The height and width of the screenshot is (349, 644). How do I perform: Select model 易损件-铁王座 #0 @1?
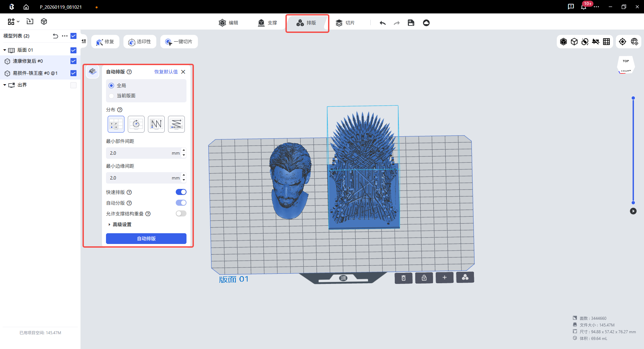[35, 73]
